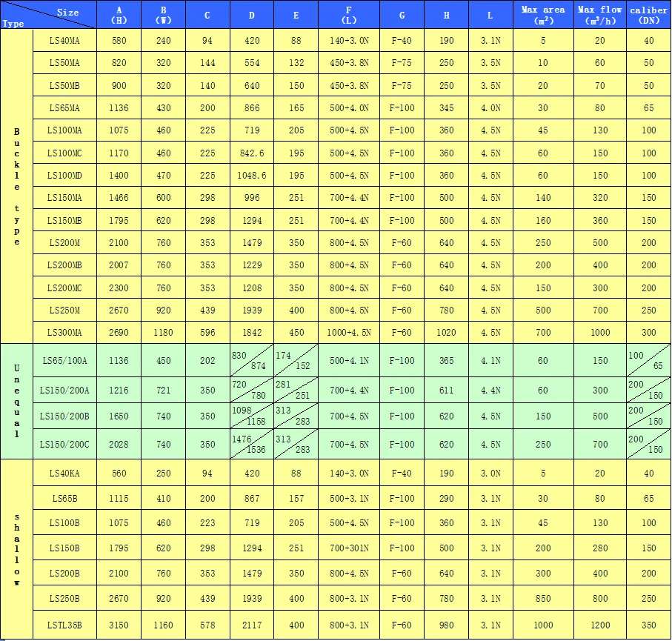This screenshot has height=641, width=672.
Task: Click the B (W) column header
Action: click(163, 15)
